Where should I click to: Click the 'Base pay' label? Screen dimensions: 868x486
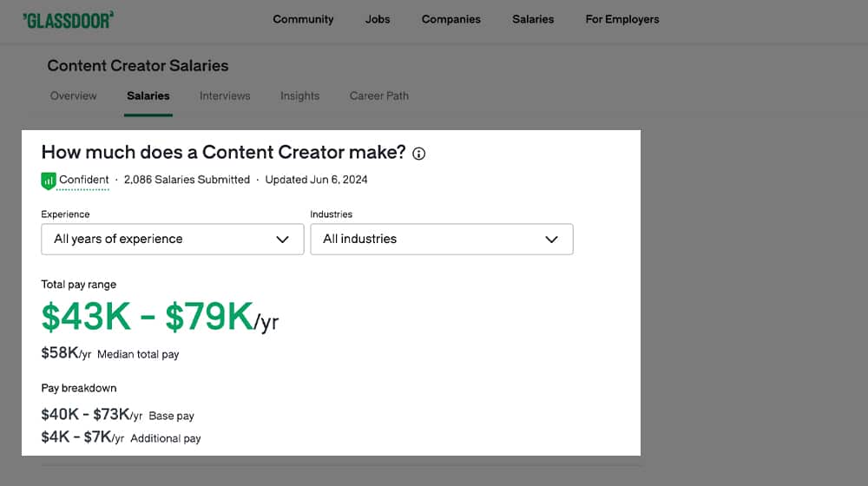[x=171, y=416]
